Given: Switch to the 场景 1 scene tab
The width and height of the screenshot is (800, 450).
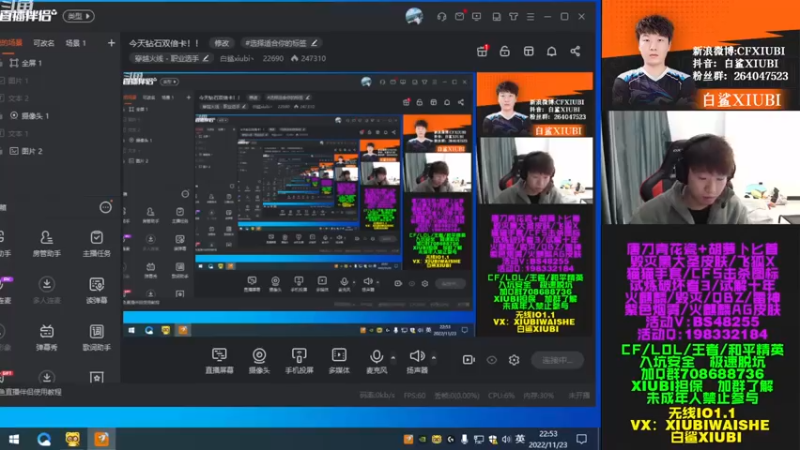Looking at the screenshot, I should 76,43.
